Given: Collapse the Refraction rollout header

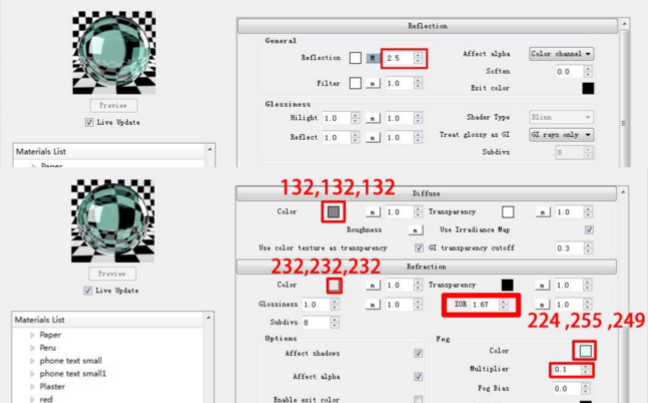Looking at the screenshot, I should point(426,267).
